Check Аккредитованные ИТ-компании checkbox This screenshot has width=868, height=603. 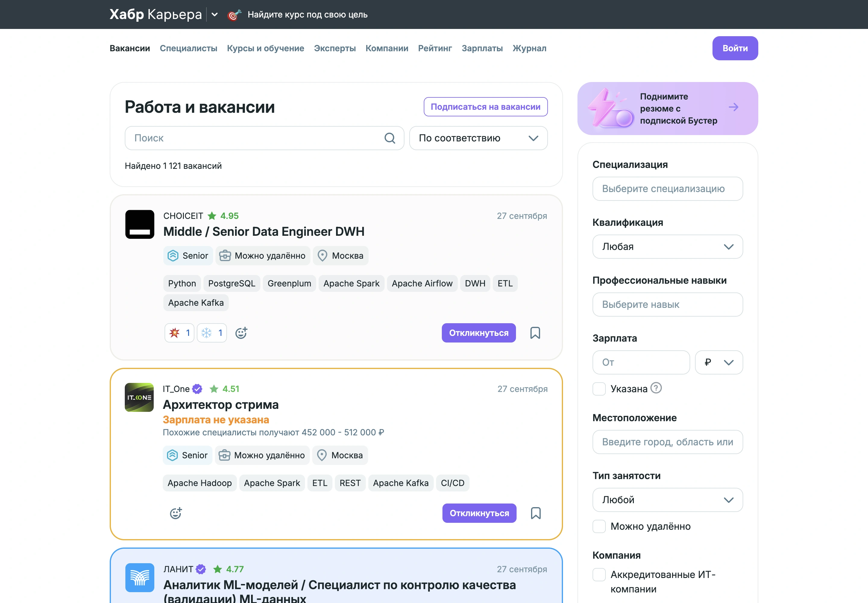599,575
